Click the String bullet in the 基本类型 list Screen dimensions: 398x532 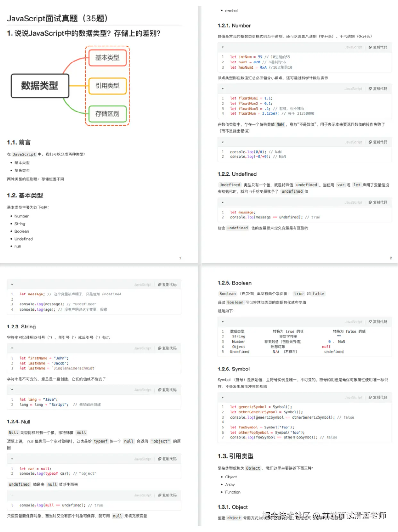(x=20, y=224)
